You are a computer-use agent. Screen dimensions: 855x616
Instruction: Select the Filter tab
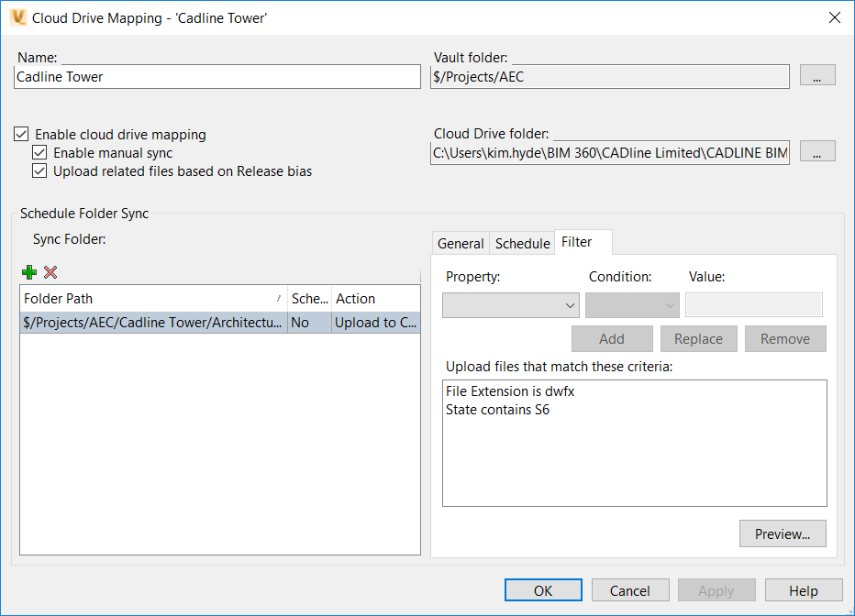coord(583,242)
